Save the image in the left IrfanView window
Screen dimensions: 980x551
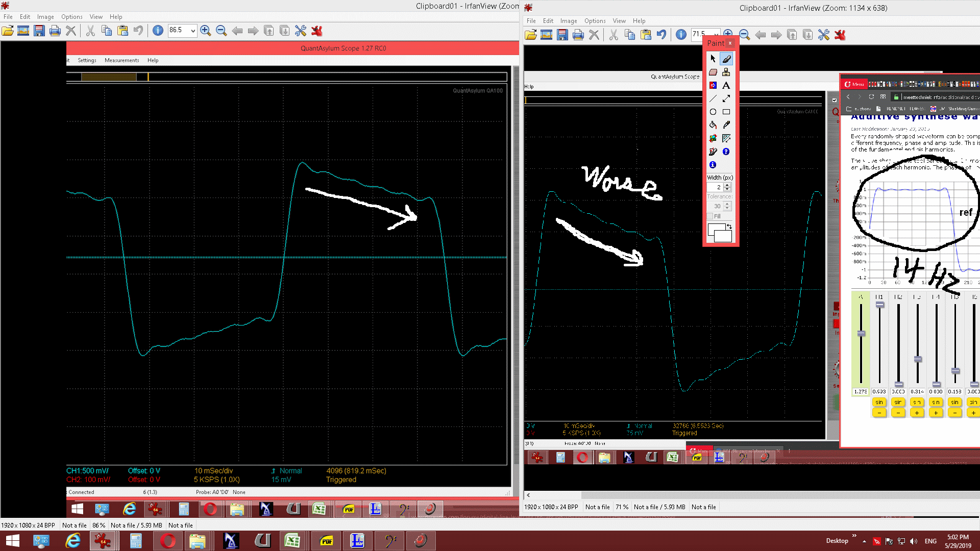(39, 31)
